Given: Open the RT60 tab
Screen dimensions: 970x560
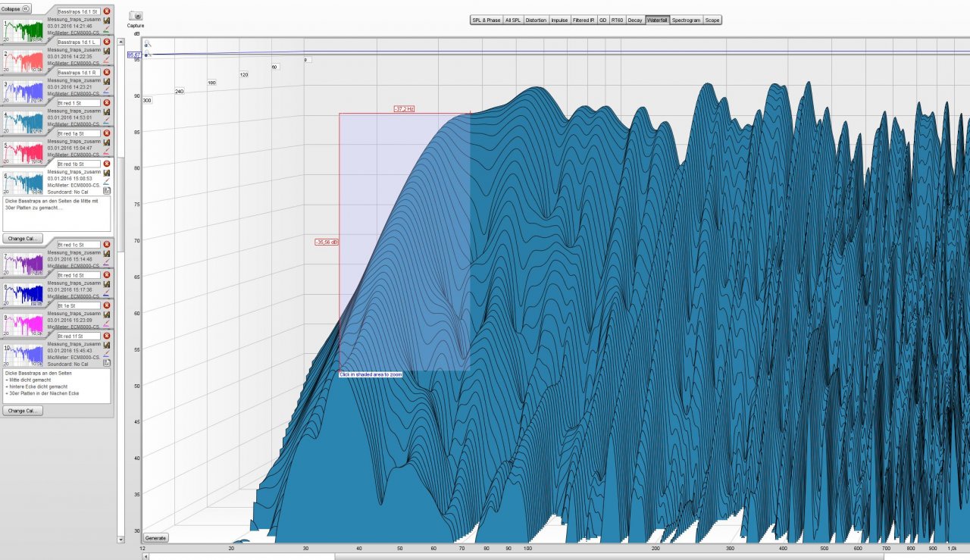Looking at the screenshot, I should tap(618, 20).
